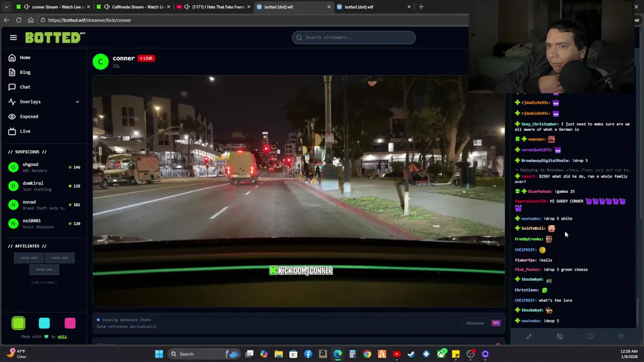
Task: Choose the green theme color swatch
Action: coord(19,323)
